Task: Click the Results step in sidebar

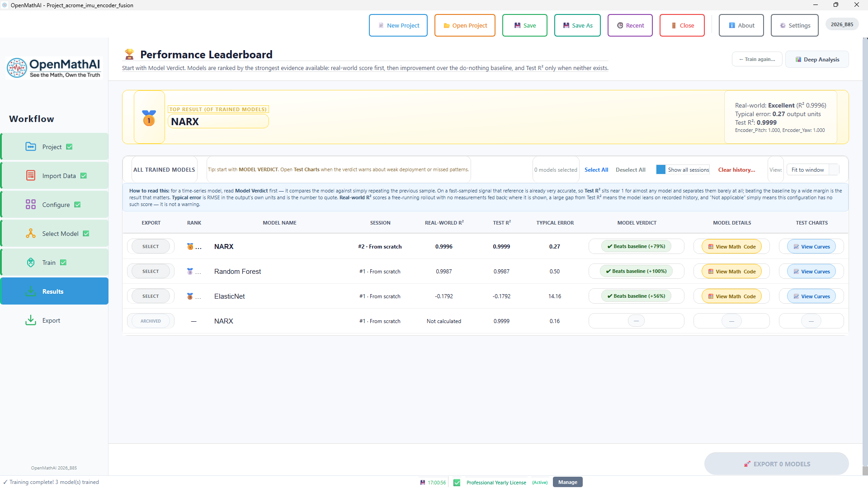Action: [55, 291]
